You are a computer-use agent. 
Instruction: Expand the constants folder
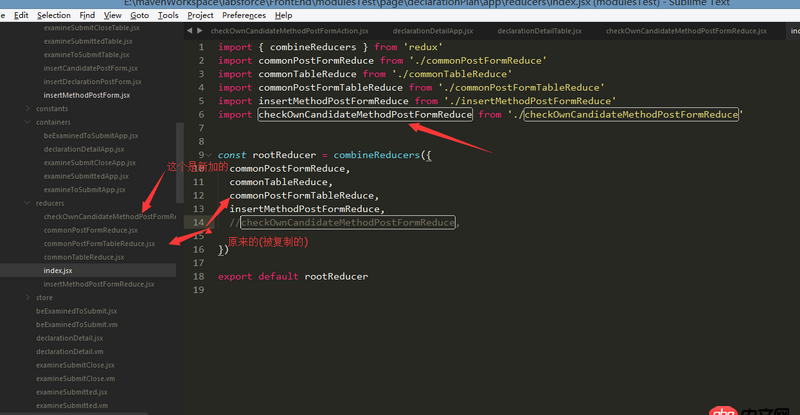[28, 108]
